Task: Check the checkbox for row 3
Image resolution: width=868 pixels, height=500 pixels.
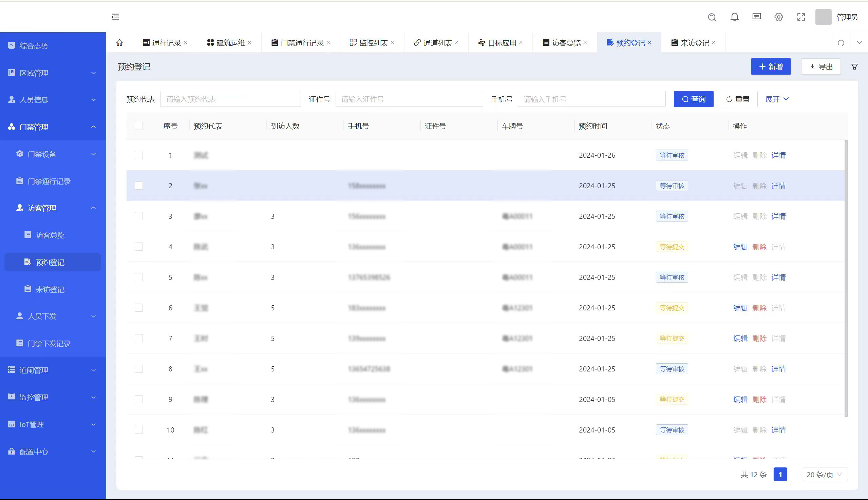Action: point(139,216)
